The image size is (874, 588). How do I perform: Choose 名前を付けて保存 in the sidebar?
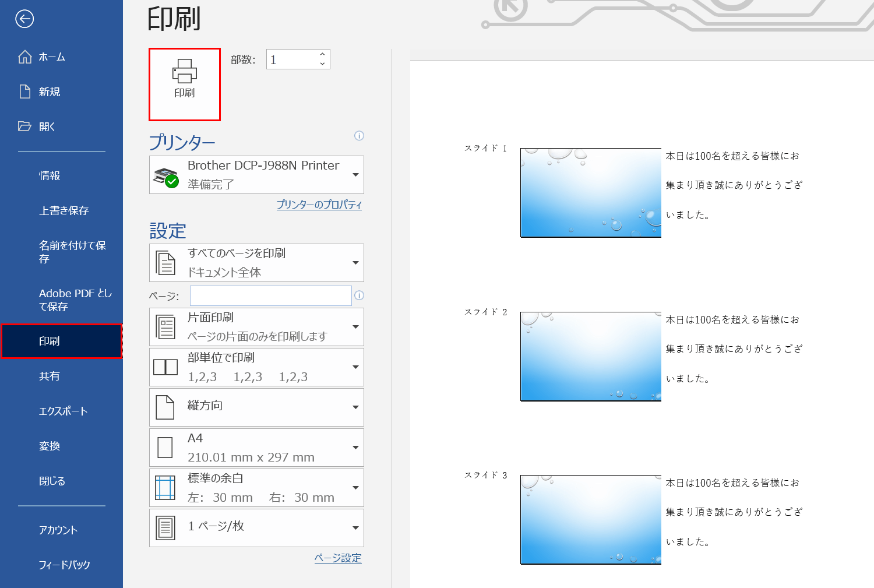coord(61,252)
